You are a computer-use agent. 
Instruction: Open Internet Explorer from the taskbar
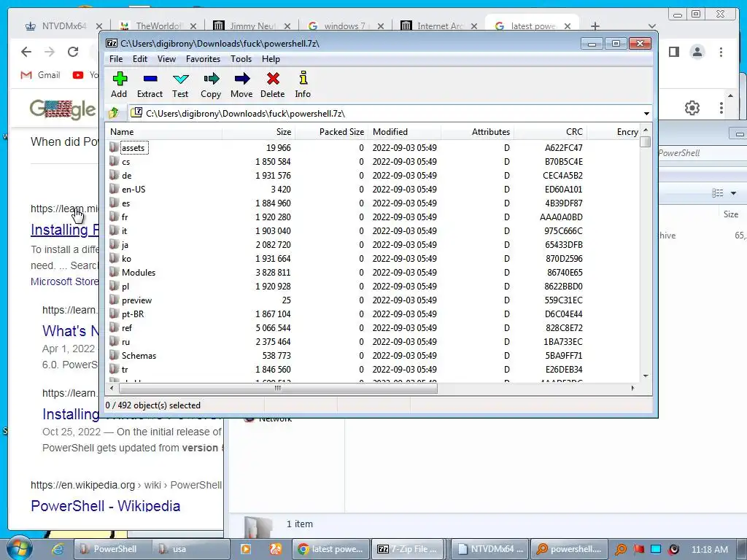click(58, 549)
